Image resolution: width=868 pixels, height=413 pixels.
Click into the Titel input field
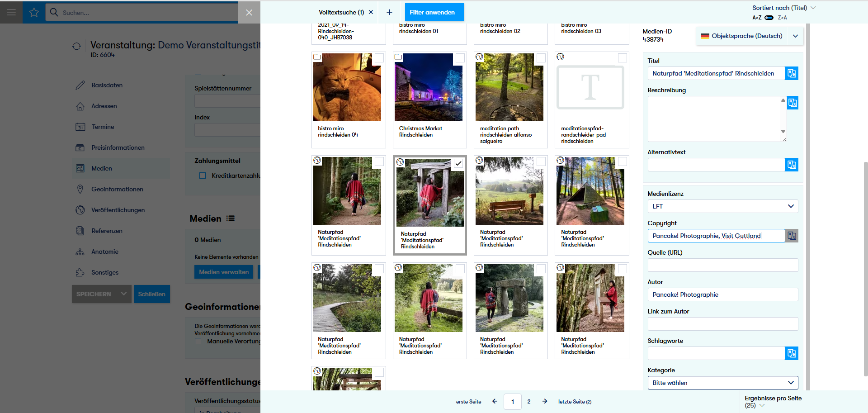tap(717, 73)
